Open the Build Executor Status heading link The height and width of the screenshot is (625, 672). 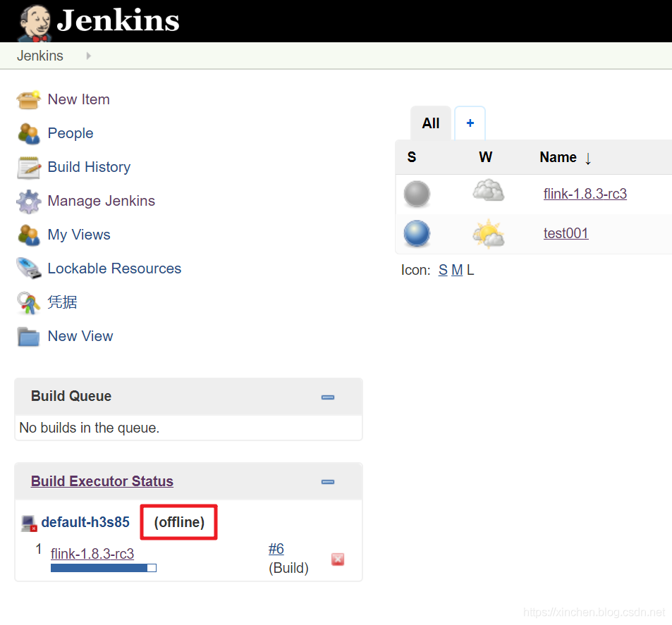tap(102, 481)
